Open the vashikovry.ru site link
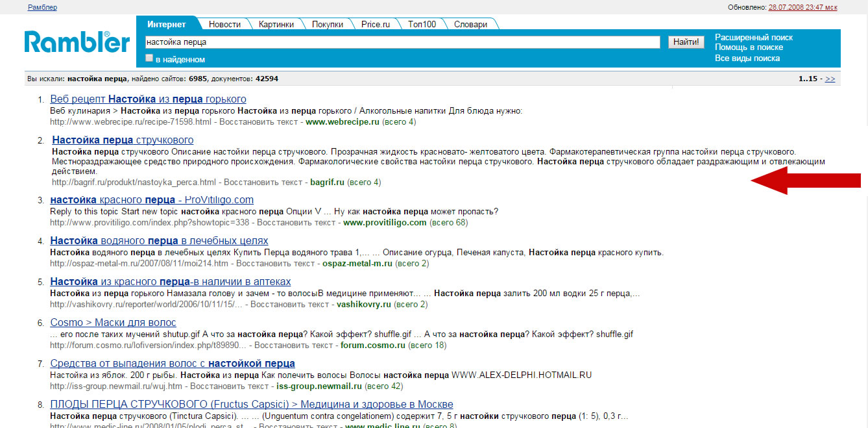868x428 pixels. (364, 304)
